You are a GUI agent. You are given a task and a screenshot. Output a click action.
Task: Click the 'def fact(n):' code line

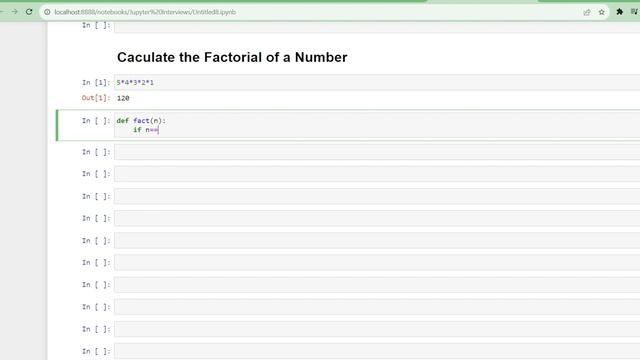[x=141, y=120]
